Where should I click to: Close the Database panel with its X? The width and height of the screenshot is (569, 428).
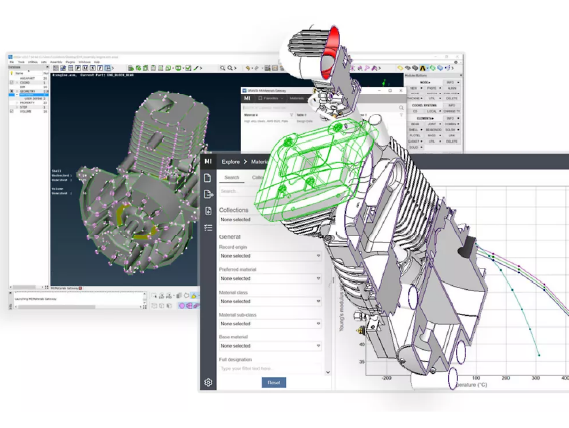tap(47, 67)
